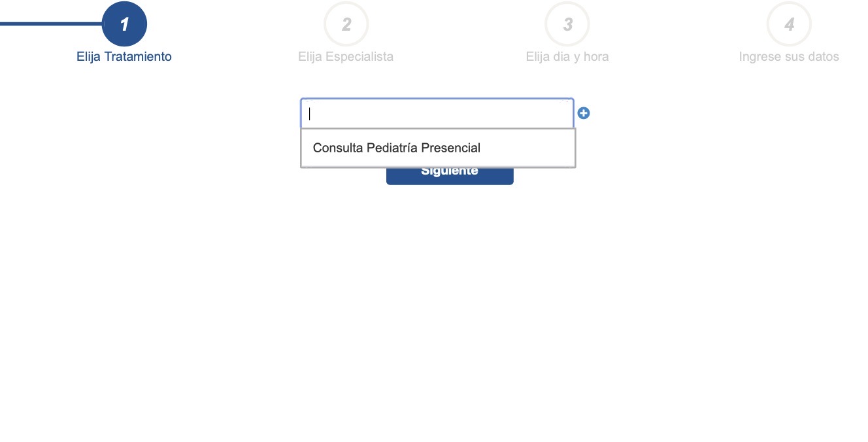Click the number 2 in the wizard header

(x=346, y=24)
